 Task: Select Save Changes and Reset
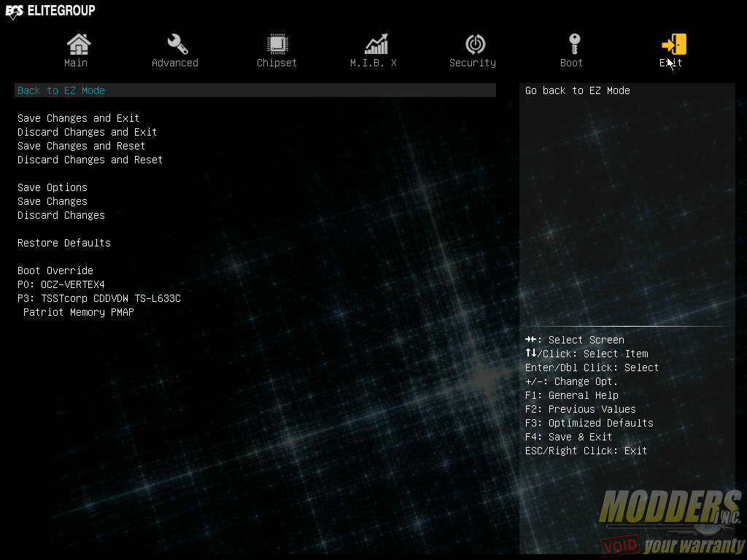pos(82,146)
